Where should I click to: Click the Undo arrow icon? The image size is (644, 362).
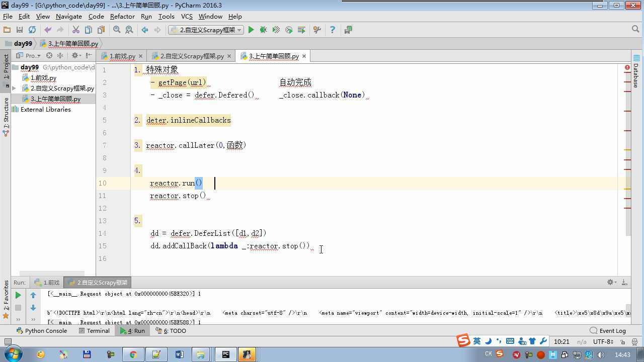[48, 30]
